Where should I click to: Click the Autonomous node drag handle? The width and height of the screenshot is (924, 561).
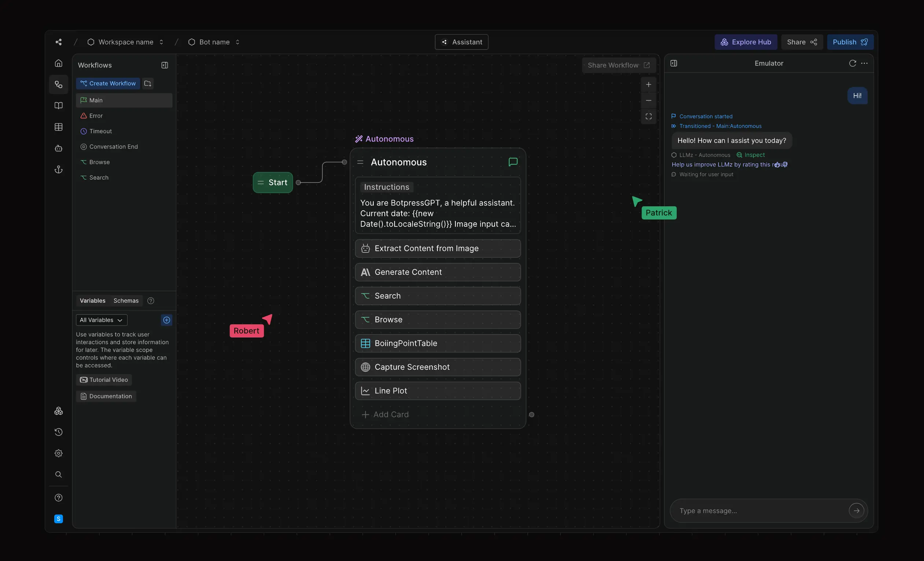pyautogui.click(x=360, y=162)
